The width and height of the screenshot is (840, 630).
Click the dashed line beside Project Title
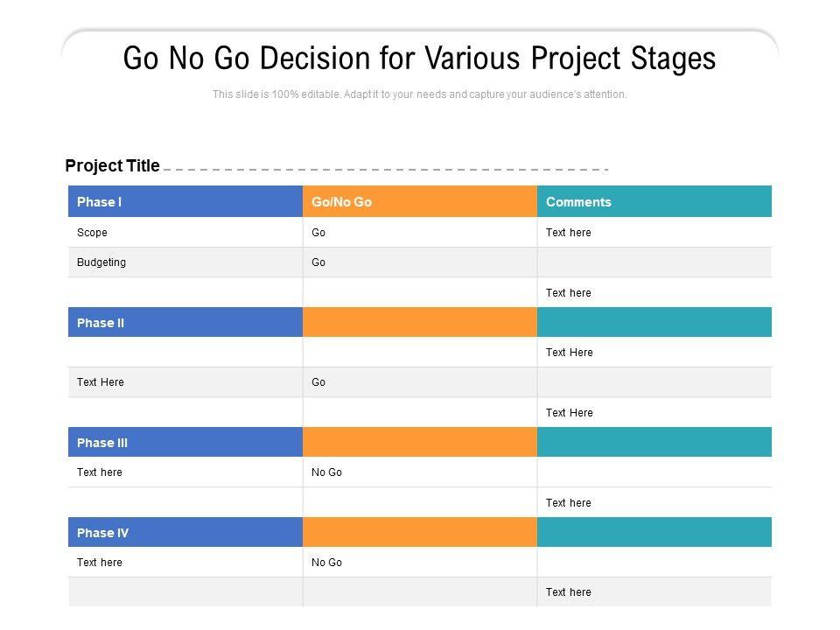point(385,169)
